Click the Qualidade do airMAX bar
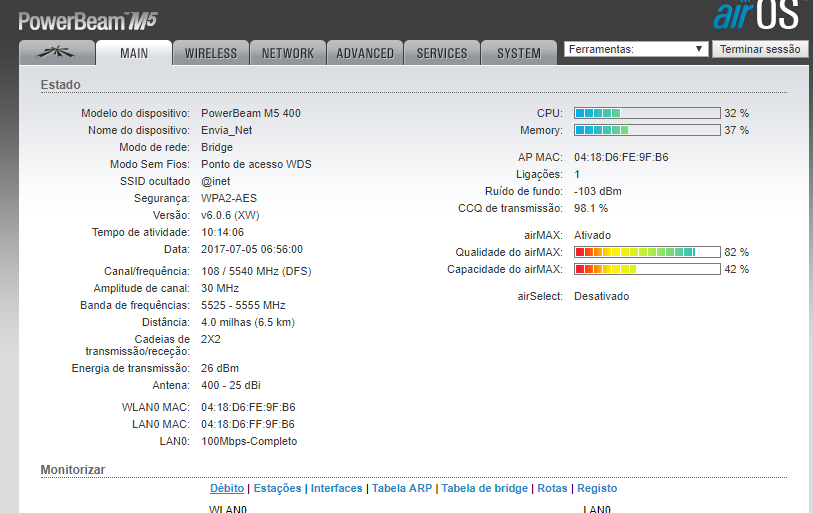Image resolution: width=813 pixels, height=513 pixels. (x=647, y=252)
